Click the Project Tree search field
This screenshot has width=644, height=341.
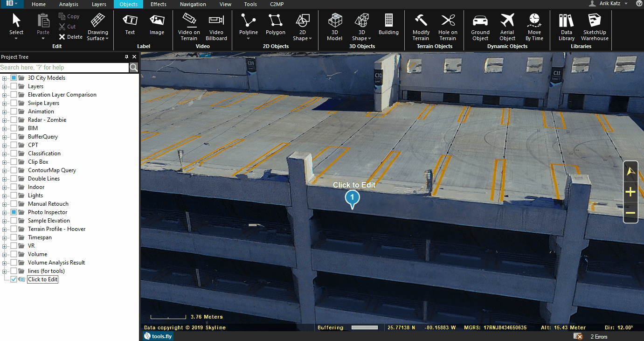tap(64, 68)
